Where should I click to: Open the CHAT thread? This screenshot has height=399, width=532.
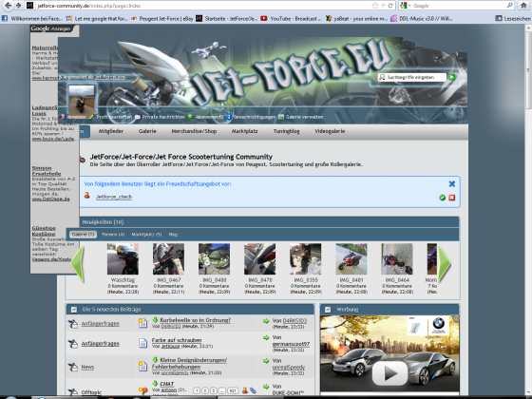coord(166,384)
